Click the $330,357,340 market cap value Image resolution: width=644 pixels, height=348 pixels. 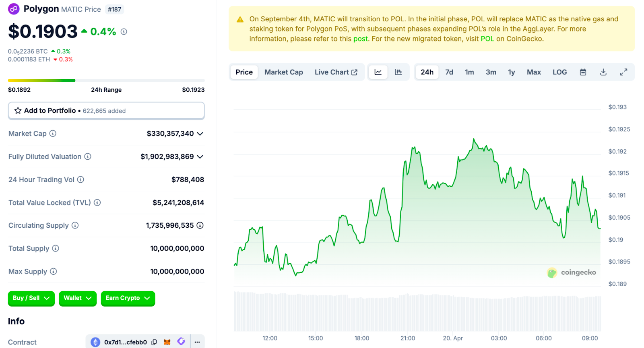(x=170, y=134)
